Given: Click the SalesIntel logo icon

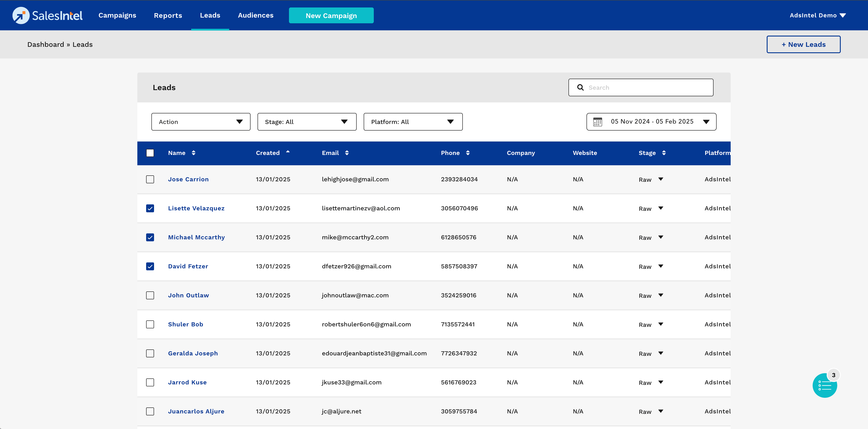Looking at the screenshot, I should coord(21,16).
